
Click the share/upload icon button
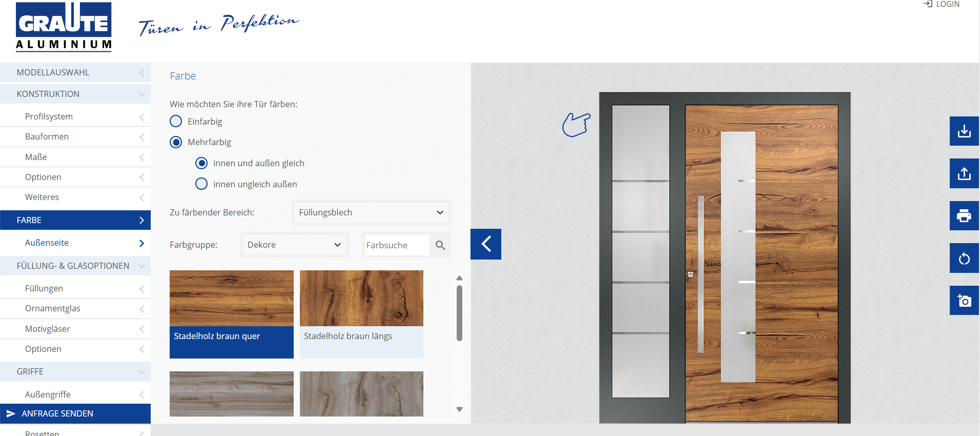tap(964, 174)
